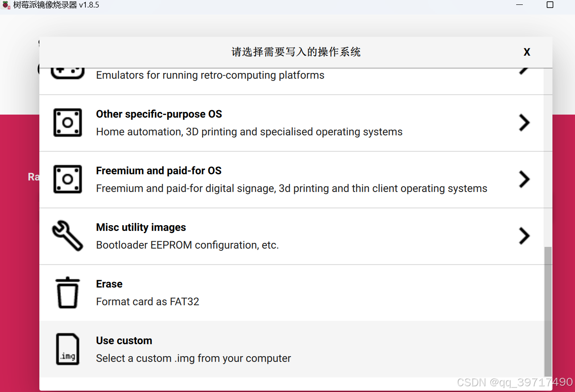575x392 pixels.
Task: Click the Other specific-purpose OS icon
Action: click(67, 123)
